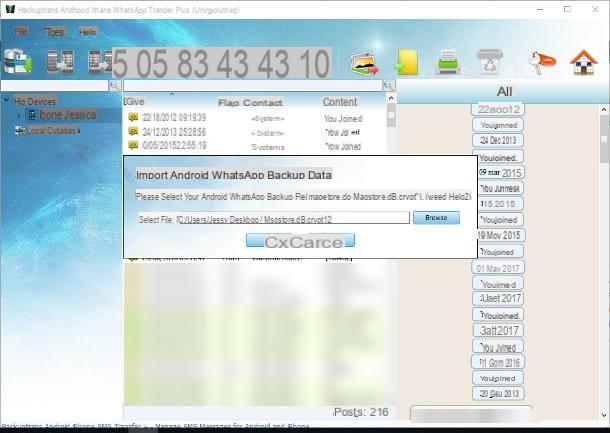Click the chat panel scrollbar up arrow
The height and width of the screenshot is (433, 610).
(604, 109)
